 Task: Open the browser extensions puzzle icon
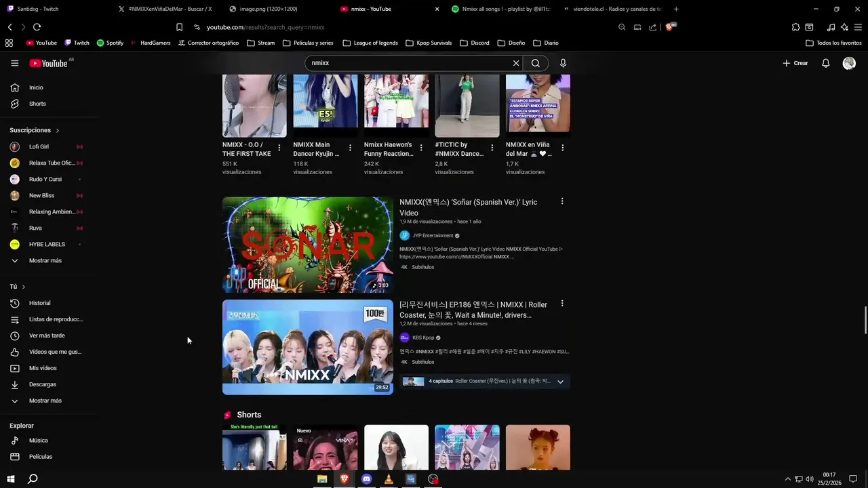[795, 27]
